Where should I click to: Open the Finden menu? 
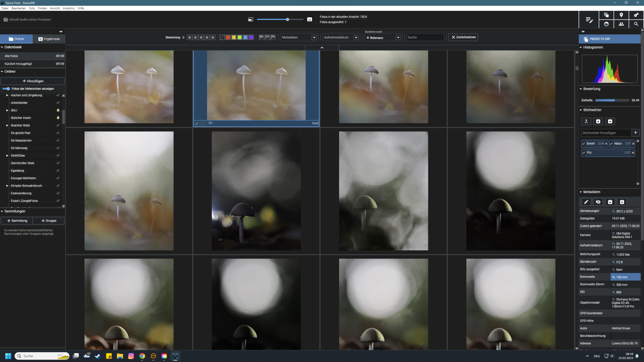click(42, 8)
